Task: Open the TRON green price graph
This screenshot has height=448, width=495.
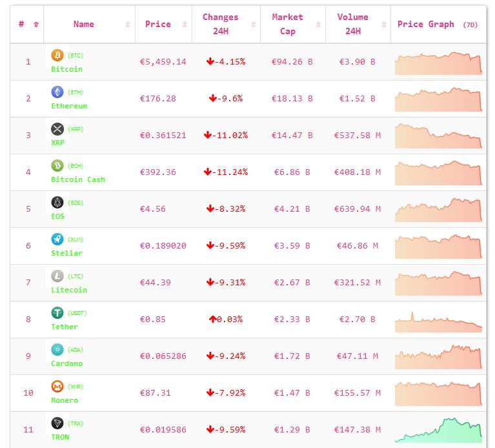Action: click(x=438, y=431)
